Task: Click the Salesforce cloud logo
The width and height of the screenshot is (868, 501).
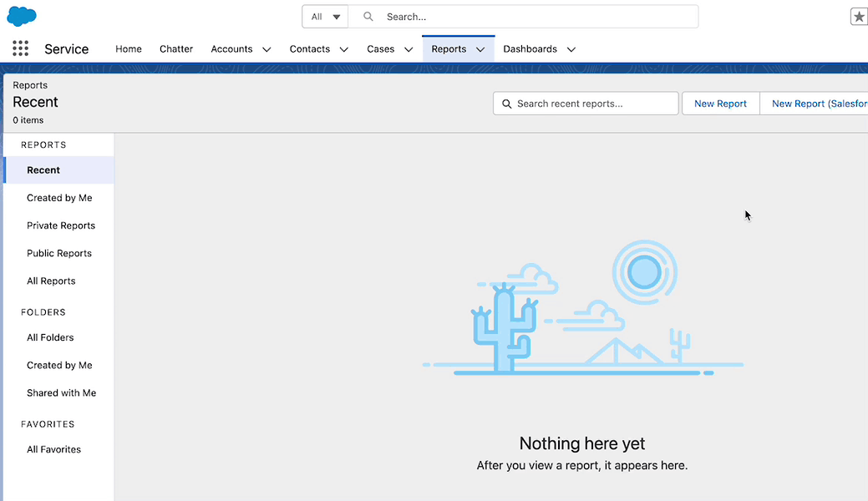Action: [22, 16]
